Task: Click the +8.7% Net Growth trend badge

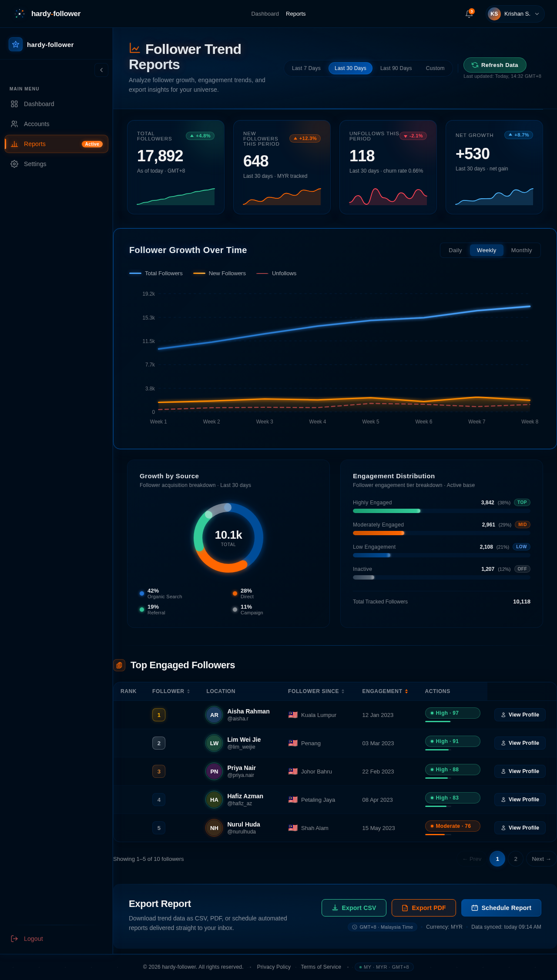Action: point(519,135)
